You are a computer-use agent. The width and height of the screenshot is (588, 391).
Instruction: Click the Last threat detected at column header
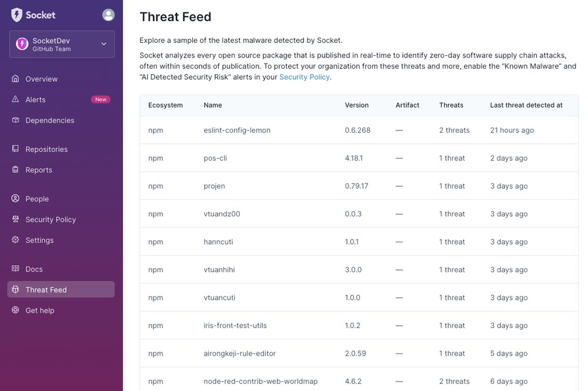point(526,105)
